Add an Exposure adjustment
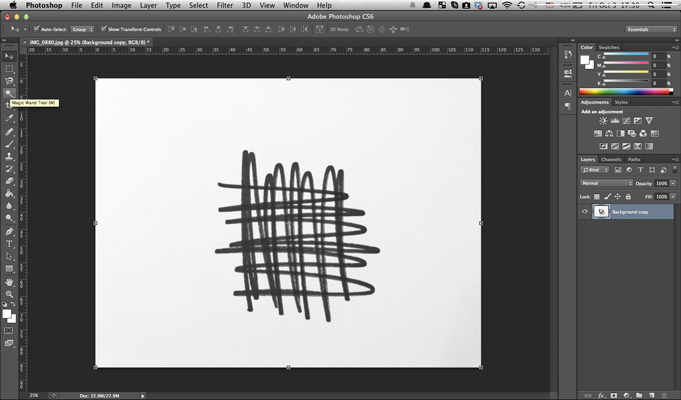The height and width of the screenshot is (400, 681). coord(638,121)
